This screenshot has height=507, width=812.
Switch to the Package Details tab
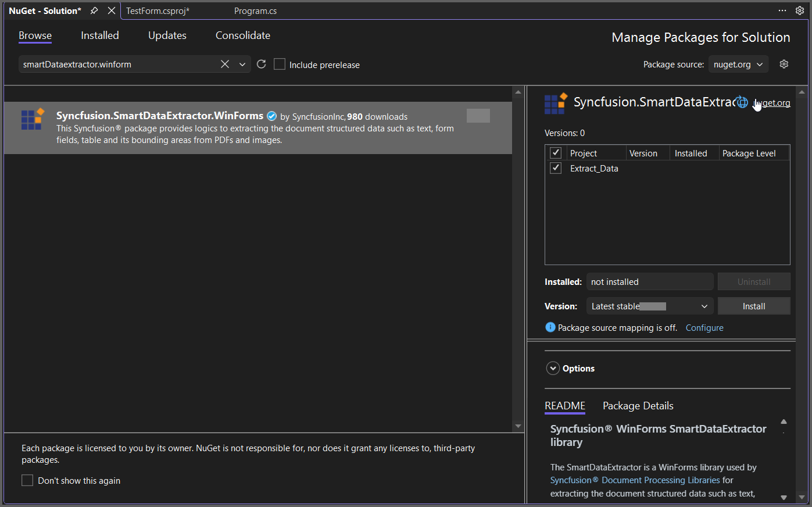coord(638,406)
